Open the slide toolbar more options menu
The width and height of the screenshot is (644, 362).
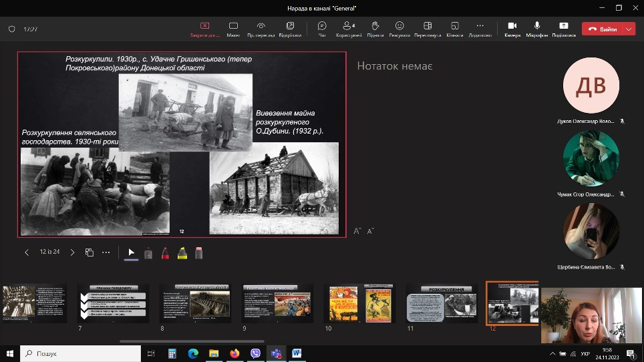tap(106, 252)
